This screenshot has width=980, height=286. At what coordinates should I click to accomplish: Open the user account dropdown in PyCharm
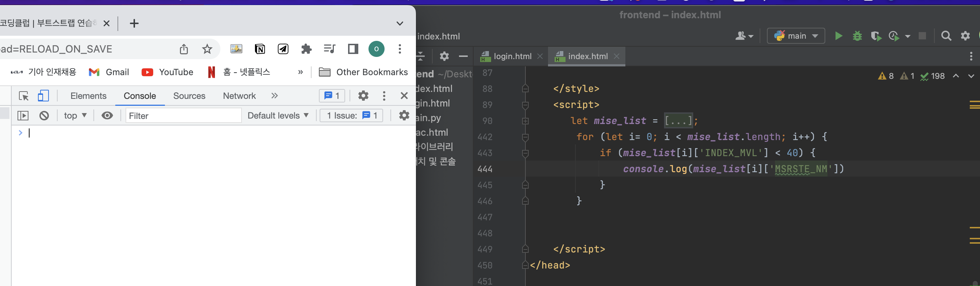click(x=744, y=36)
